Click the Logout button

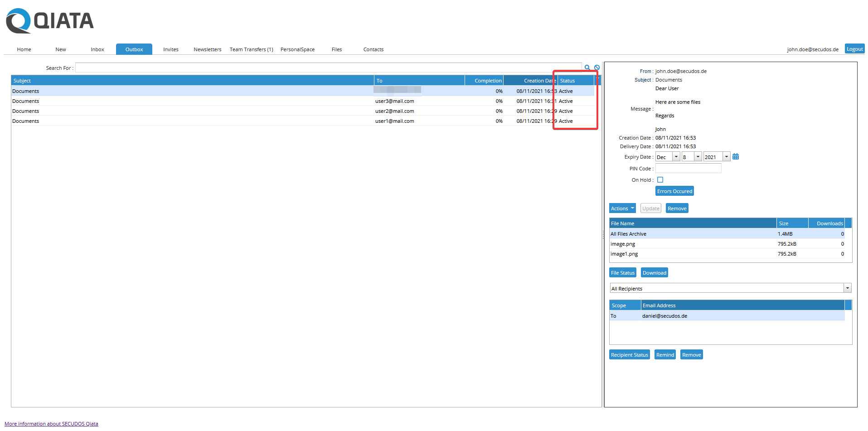[854, 49]
